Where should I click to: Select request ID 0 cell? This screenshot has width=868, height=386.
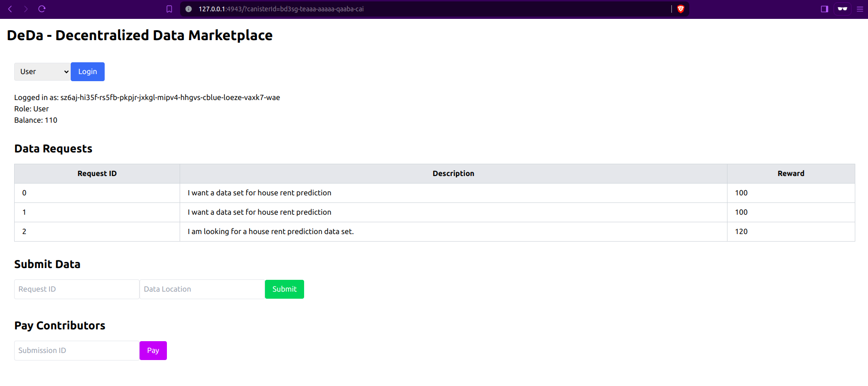tap(97, 193)
